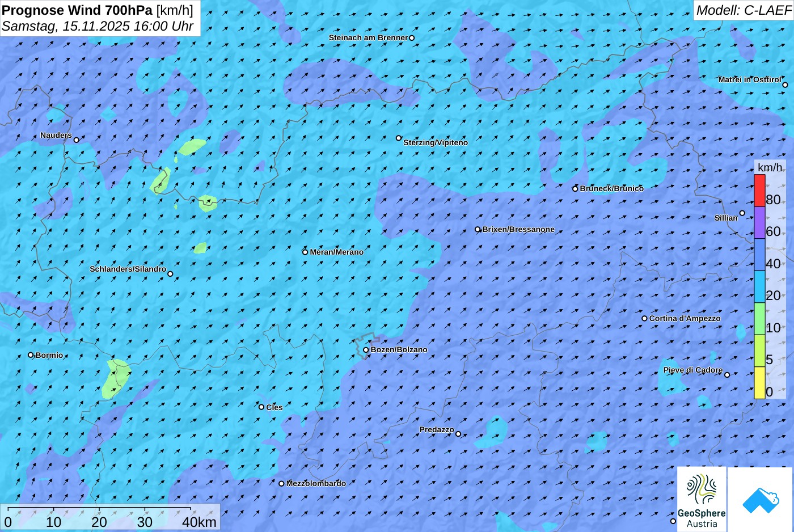Click the Schlanders/Silandro location marker
Viewport: 794px width, 532px height.
[170, 274]
